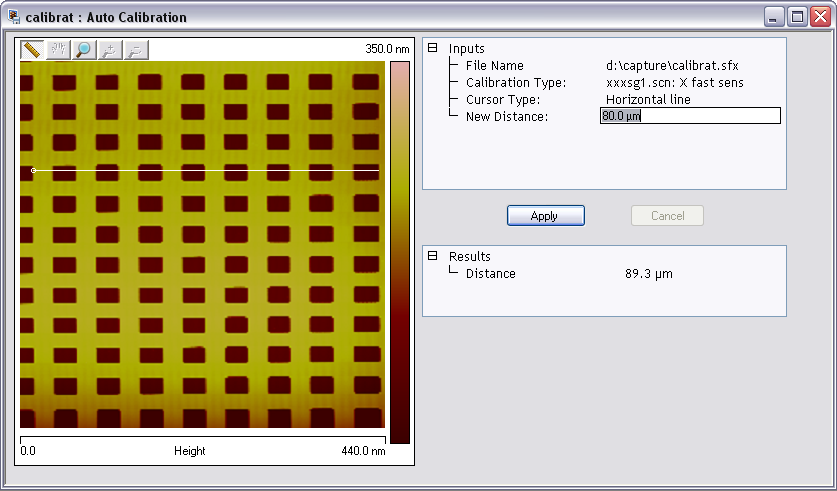Image resolution: width=837 pixels, height=491 pixels.
Task: Select the ruler measurement tool
Action: 32,49
